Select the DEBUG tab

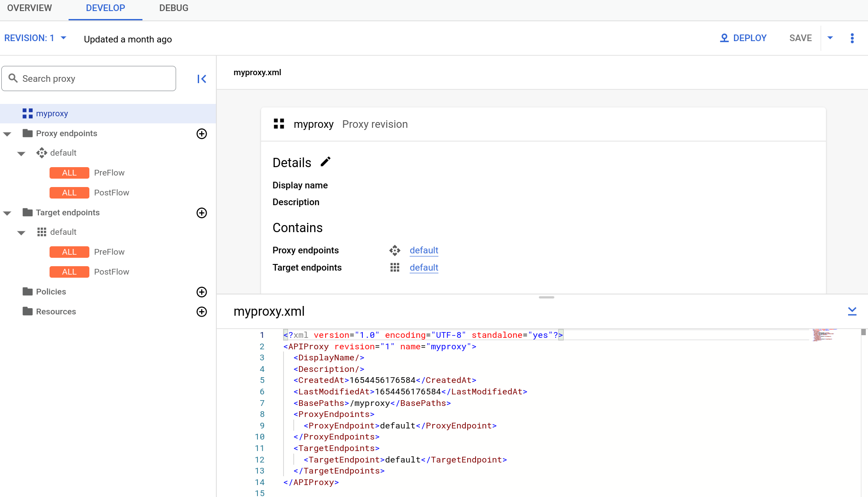tap(173, 8)
